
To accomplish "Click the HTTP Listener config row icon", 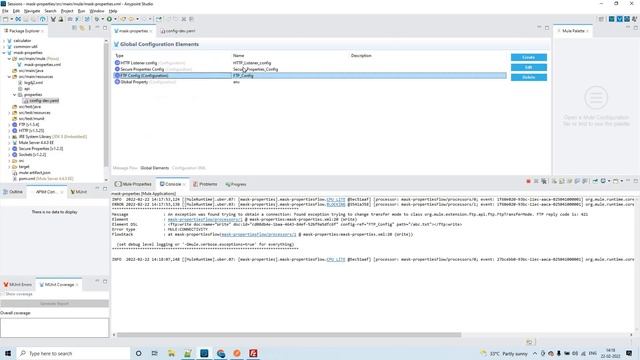I will pyautogui.click(x=117, y=63).
